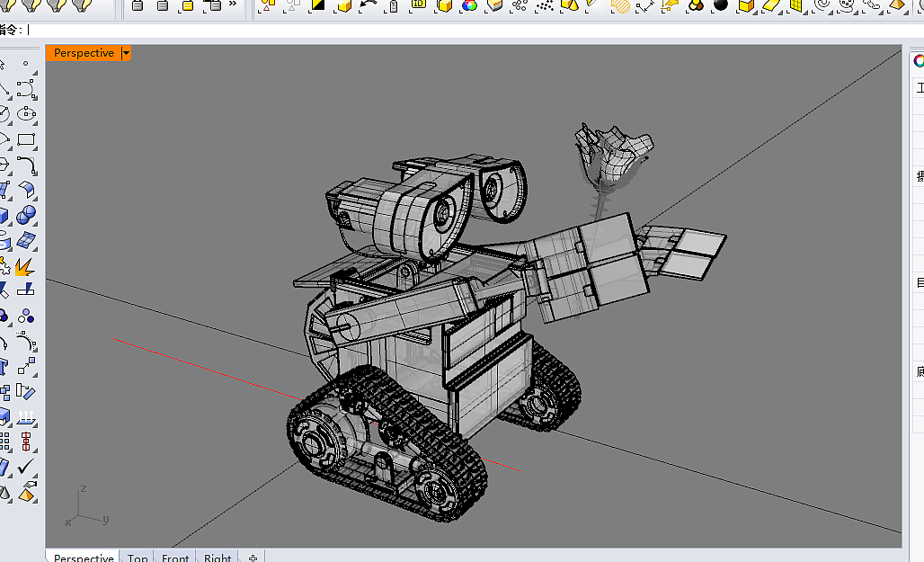Click the black checkmark Check tool
The height and width of the screenshot is (562, 924).
[x=26, y=467]
